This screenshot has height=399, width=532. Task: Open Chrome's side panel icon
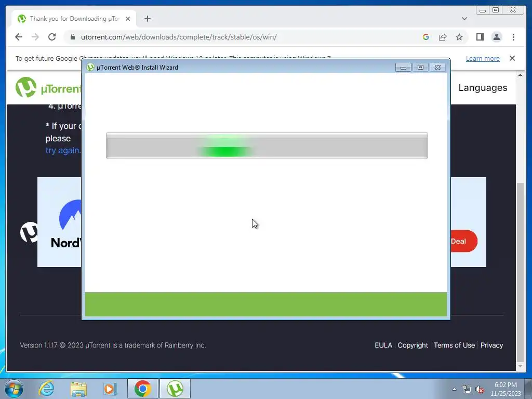pos(480,37)
